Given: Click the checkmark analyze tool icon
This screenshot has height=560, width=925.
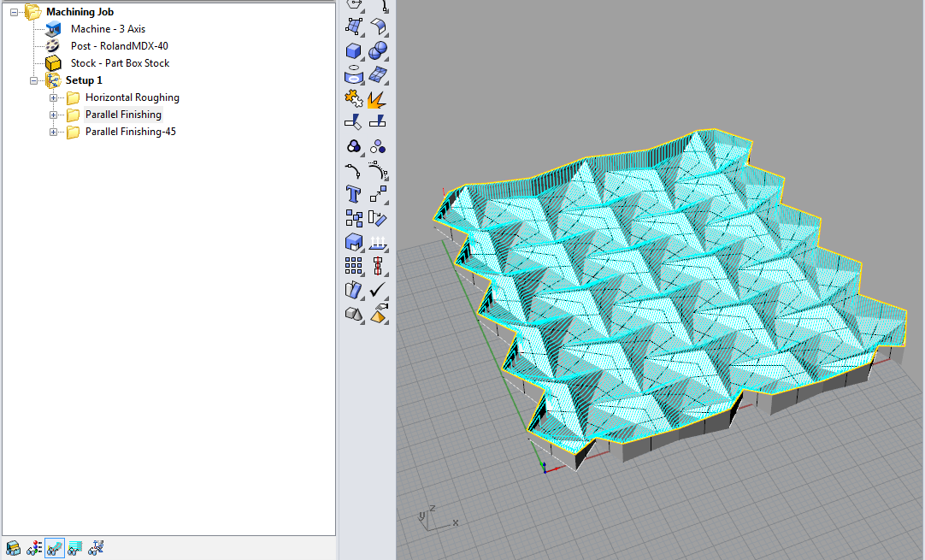Looking at the screenshot, I should click(x=378, y=290).
